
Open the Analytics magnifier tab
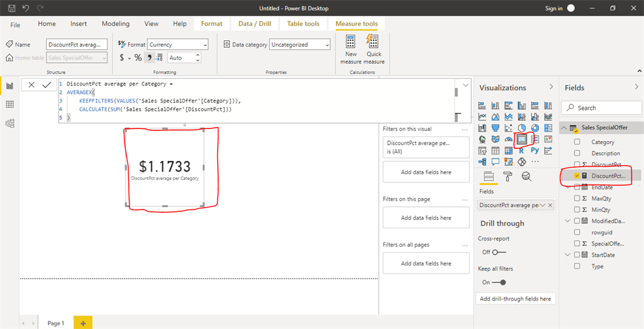click(x=526, y=177)
